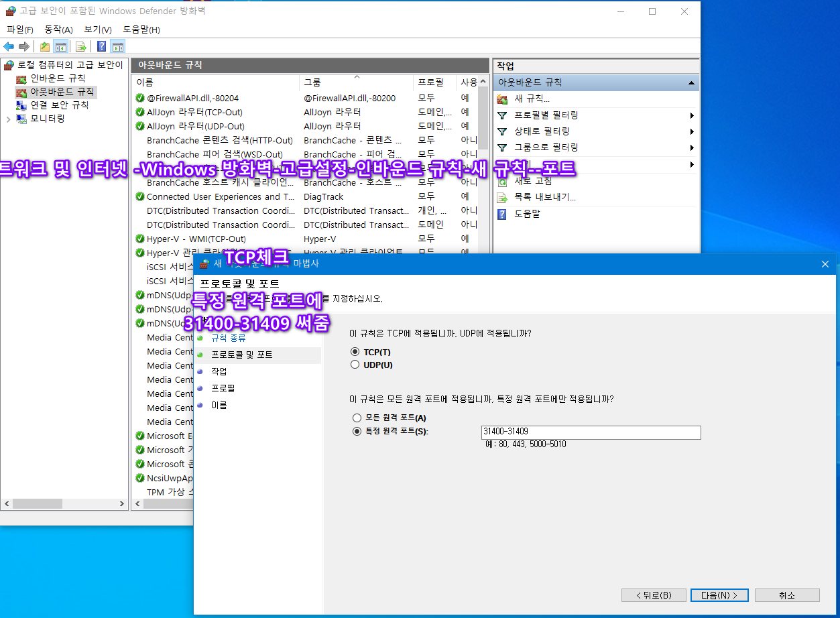Select the AllJoyn 라우터(UDP-Out) rule row
The image size is (840, 618).
[x=196, y=126]
